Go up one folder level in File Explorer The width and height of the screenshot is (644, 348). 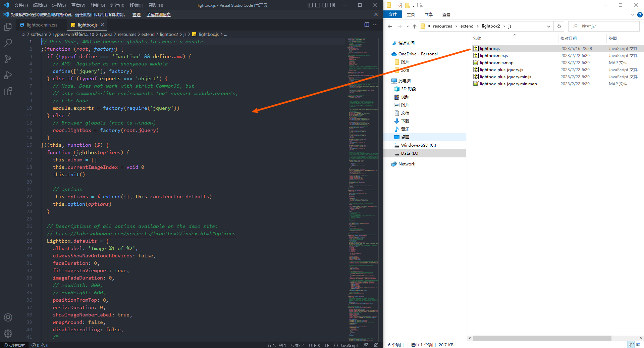click(x=415, y=26)
